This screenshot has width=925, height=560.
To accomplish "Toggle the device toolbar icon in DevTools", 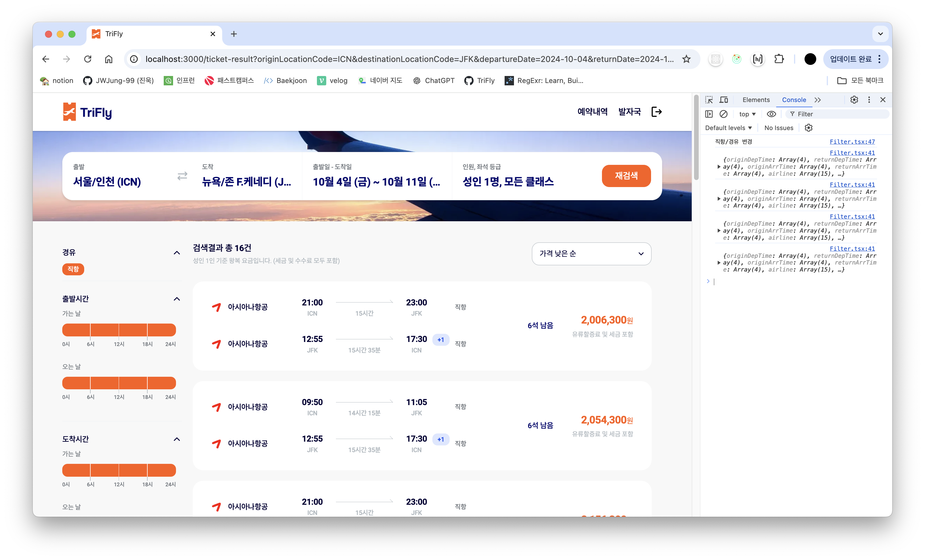I will pos(723,100).
